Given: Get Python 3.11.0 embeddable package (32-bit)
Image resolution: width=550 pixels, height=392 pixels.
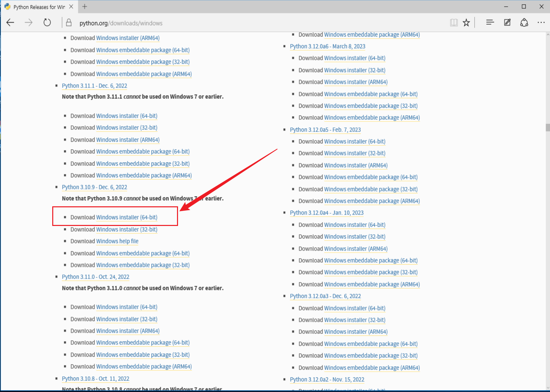Looking at the screenshot, I should 143,355.
